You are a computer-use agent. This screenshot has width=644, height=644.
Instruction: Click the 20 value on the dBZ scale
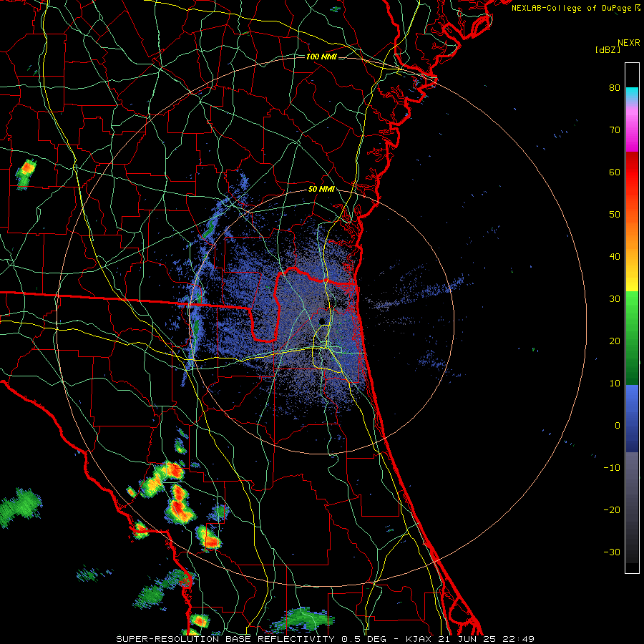[x=615, y=341]
